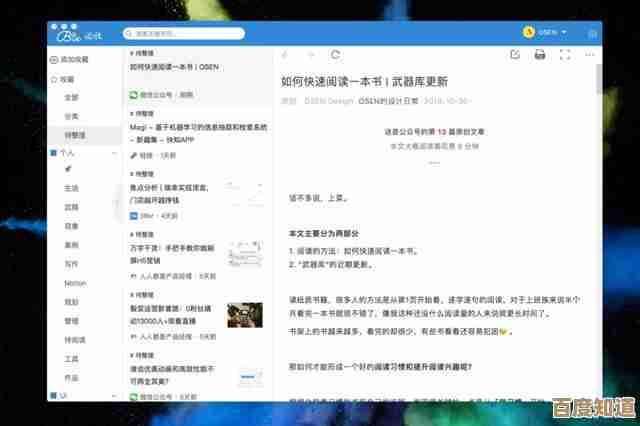The height and width of the screenshot is (426, 640).
Task: Go forward with the reader's forward arrow
Action: tap(310, 55)
